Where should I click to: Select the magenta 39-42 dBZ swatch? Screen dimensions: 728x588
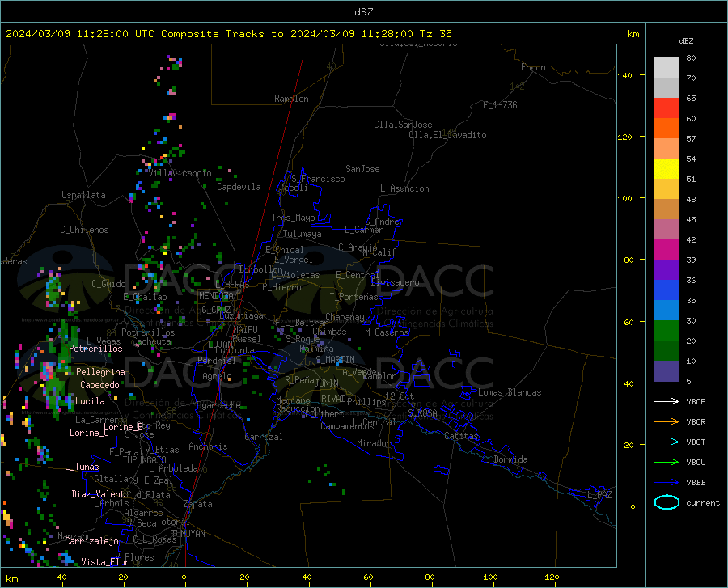point(667,250)
